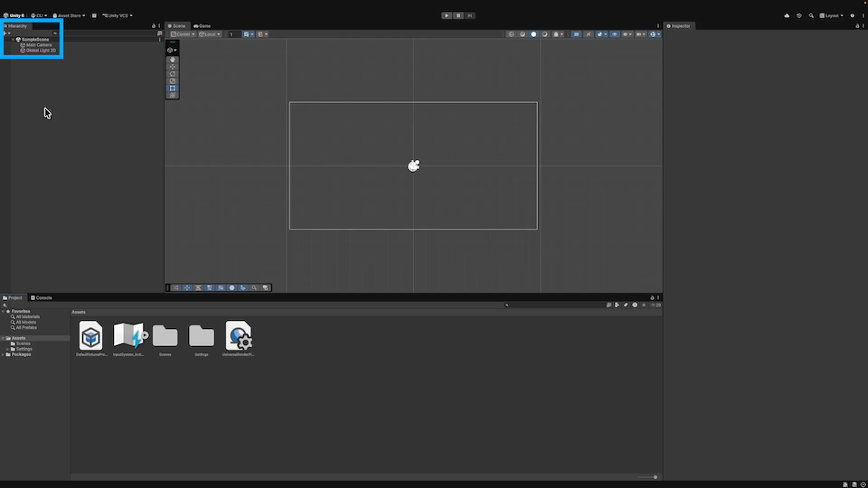The image size is (868, 488).
Task: Click All Materials under Favorites
Action: click(28, 317)
